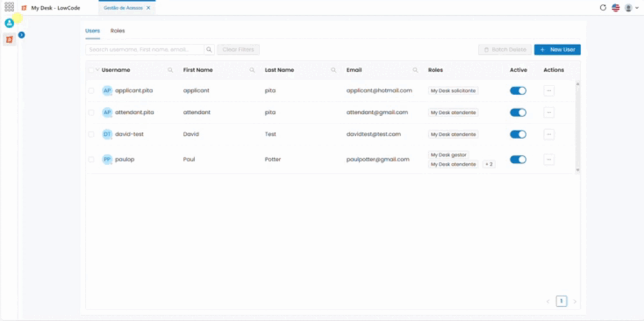Click the table scrollbar down arrow
The height and width of the screenshot is (321, 644).
point(578,170)
